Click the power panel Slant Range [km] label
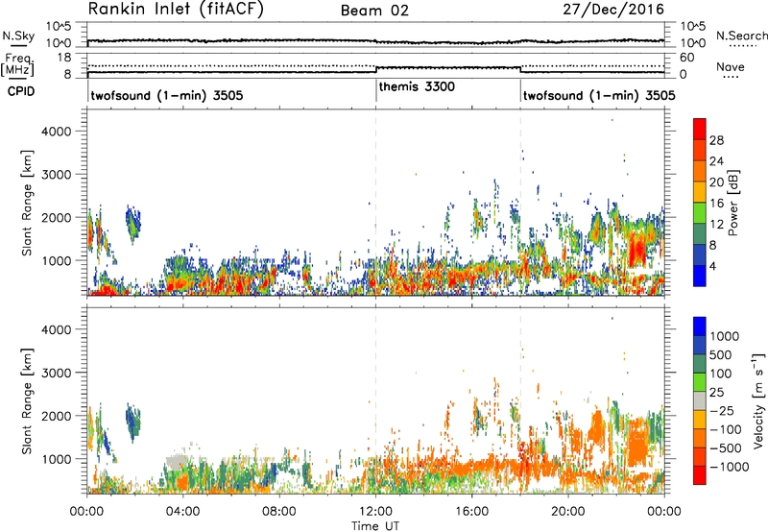Screen dimensions: 768x532 click(x=27, y=203)
